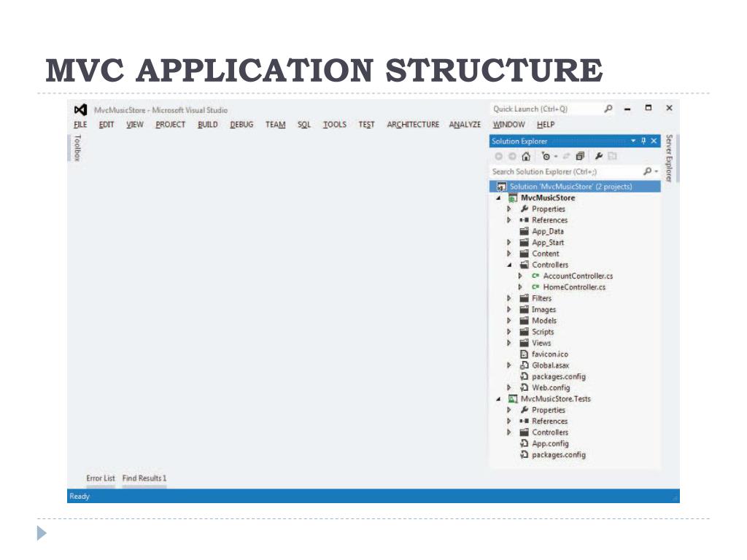This screenshot has width=747, height=560.
Task: Switch to the Find Results 1 tab
Action: click(144, 478)
